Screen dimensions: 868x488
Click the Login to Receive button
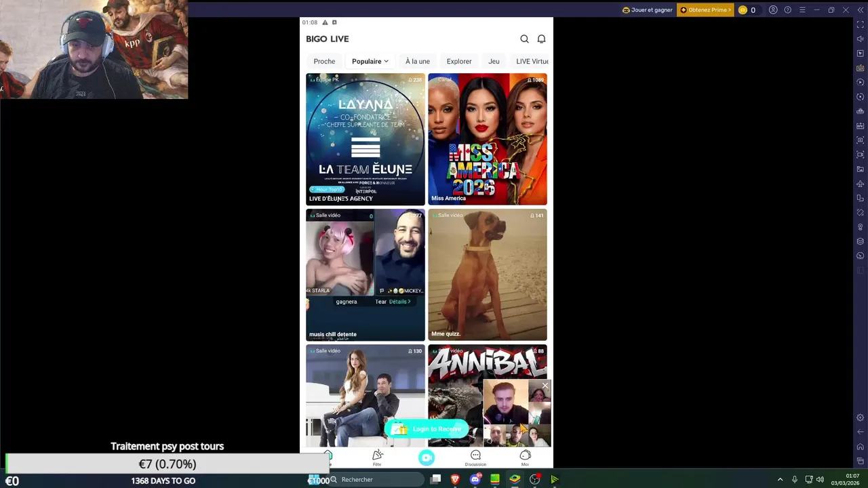pos(427,429)
